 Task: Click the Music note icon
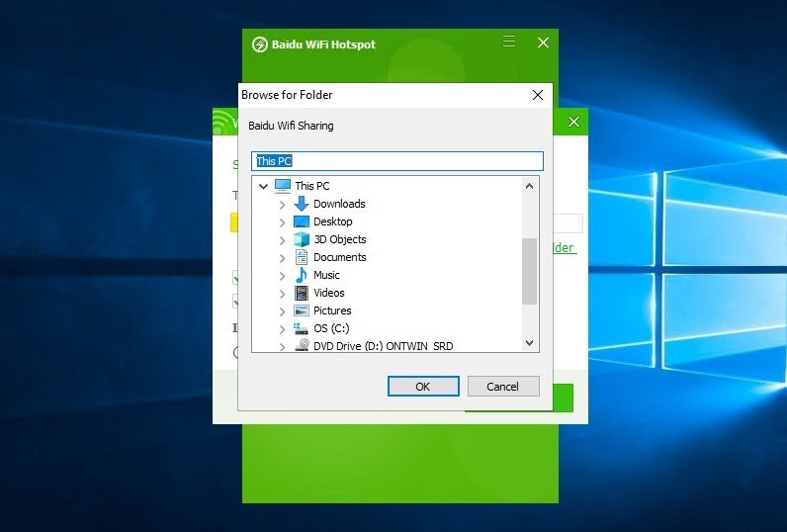(x=302, y=275)
